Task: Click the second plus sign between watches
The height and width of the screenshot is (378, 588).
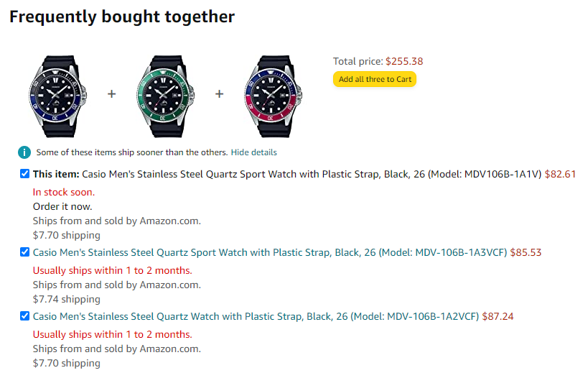Action: 220,94
